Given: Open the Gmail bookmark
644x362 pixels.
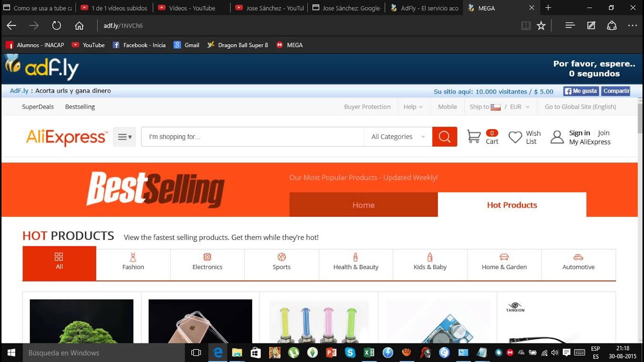Looking at the screenshot, I should point(187,45).
